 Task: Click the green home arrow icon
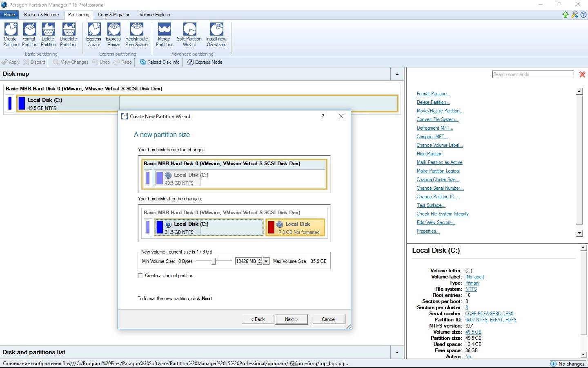[566, 15]
